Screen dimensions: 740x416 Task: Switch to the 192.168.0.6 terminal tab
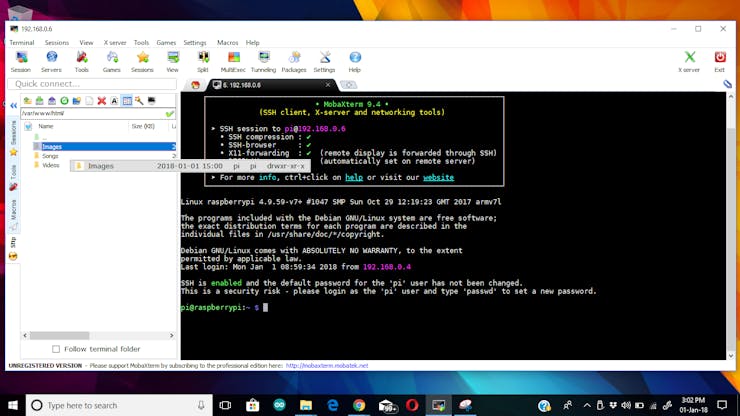click(x=269, y=85)
